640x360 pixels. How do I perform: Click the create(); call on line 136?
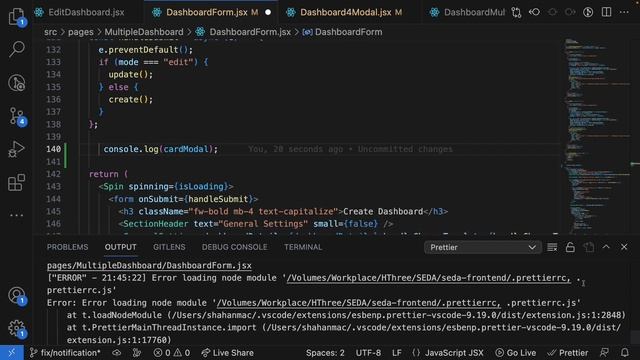131,99
